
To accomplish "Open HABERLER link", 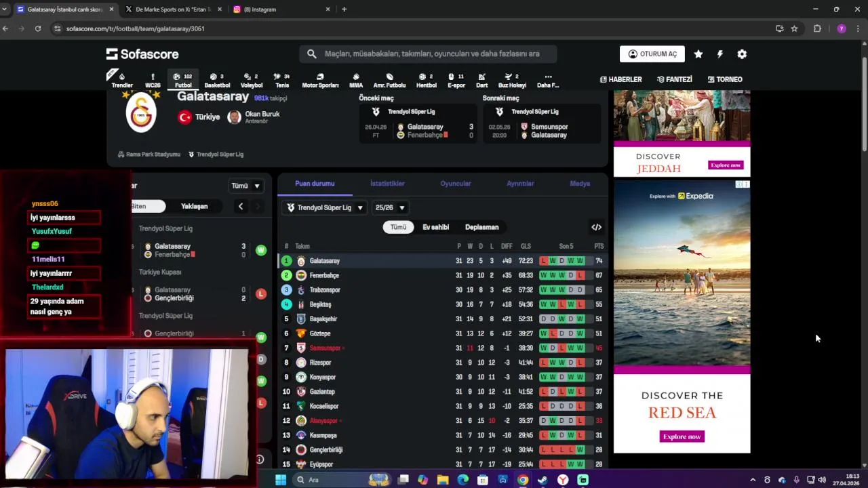I will [x=620, y=79].
